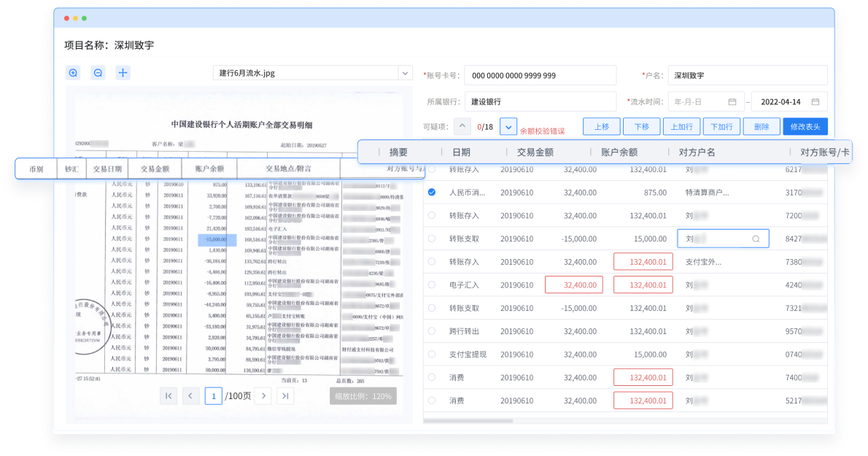Screen dimensions: 868x456
Task: Click flagged 32,400.00 amount in 电子汇入 row
Action: click(574, 285)
